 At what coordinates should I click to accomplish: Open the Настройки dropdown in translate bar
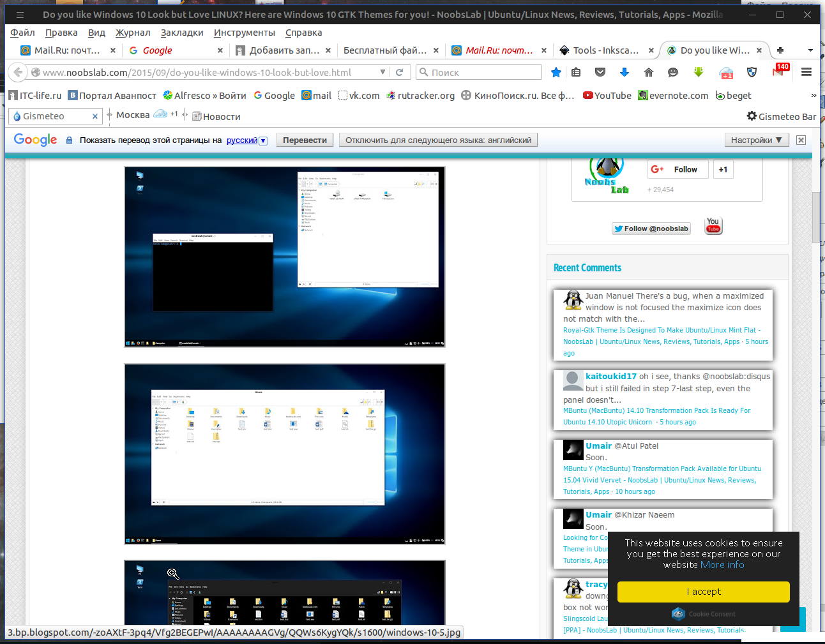click(x=757, y=140)
